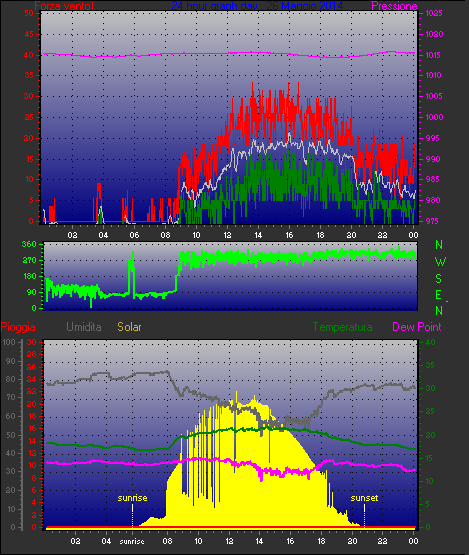This screenshot has height=555, width=469.
Task: Click the 'Pioggia' rain legend label
Action: pyautogui.click(x=18, y=327)
